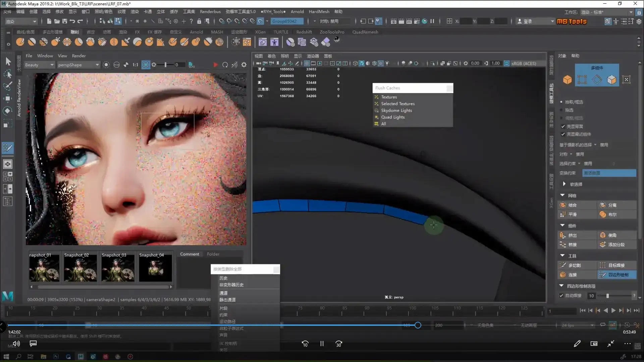Choose Skydome Lights in Flush Caches
The height and width of the screenshot is (362, 644).
396,110
